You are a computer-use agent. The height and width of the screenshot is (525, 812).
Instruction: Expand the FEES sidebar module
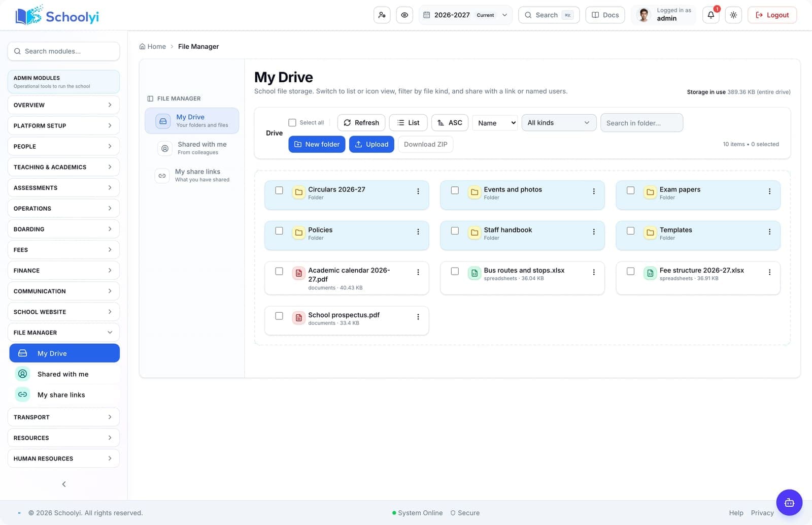(63, 250)
